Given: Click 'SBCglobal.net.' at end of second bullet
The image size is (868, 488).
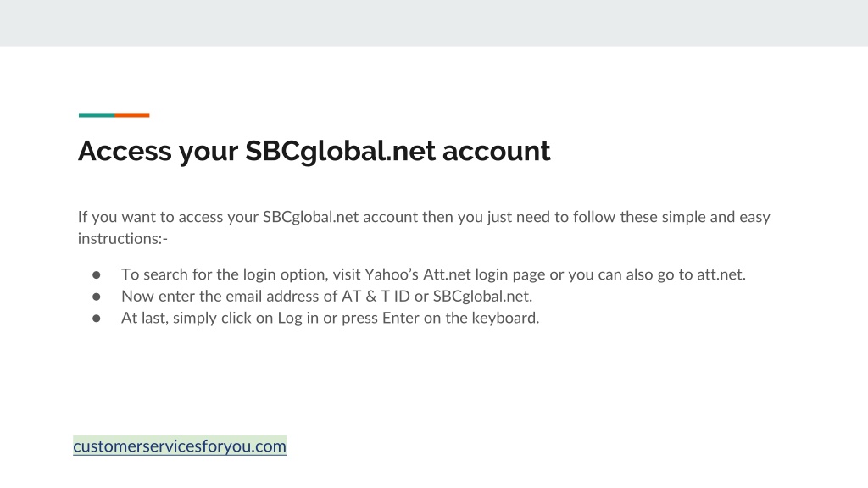Looking at the screenshot, I should [482, 296].
